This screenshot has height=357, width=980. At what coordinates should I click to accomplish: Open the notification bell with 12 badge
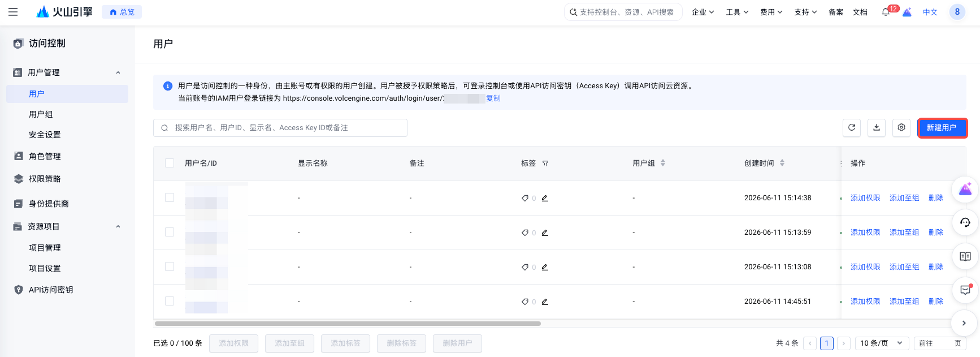[886, 12]
